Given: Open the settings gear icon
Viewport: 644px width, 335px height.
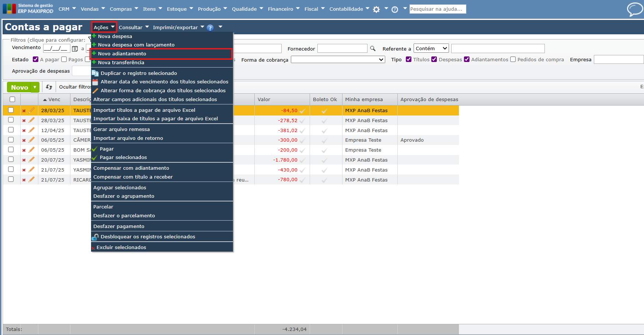Looking at the screenshot, I should 376,10.
